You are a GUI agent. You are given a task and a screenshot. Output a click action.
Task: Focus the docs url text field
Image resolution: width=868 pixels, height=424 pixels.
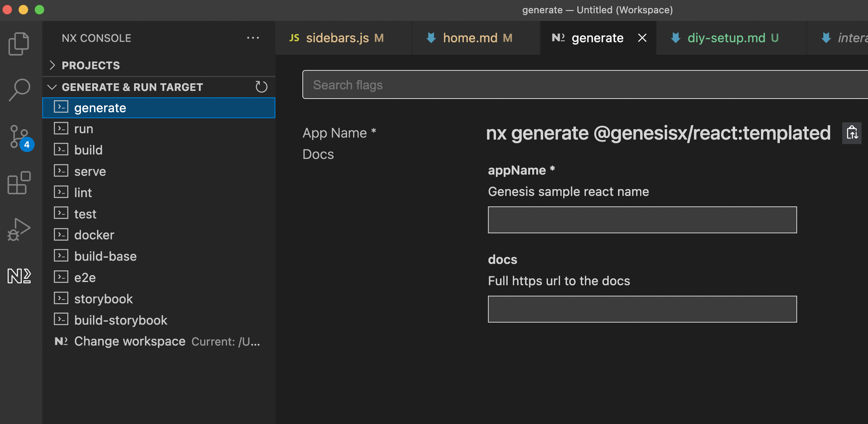(x=642, y=309)
